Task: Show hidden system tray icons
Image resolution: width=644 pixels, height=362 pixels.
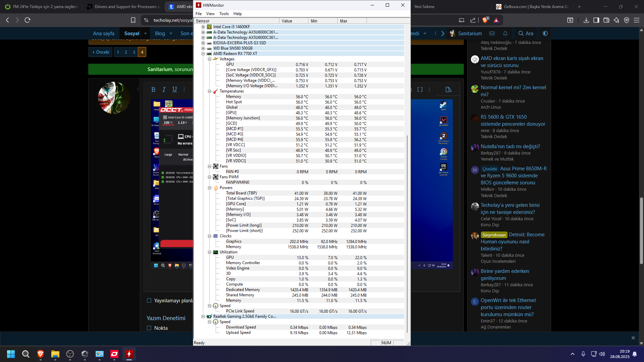Action: [x=573, y=354]
